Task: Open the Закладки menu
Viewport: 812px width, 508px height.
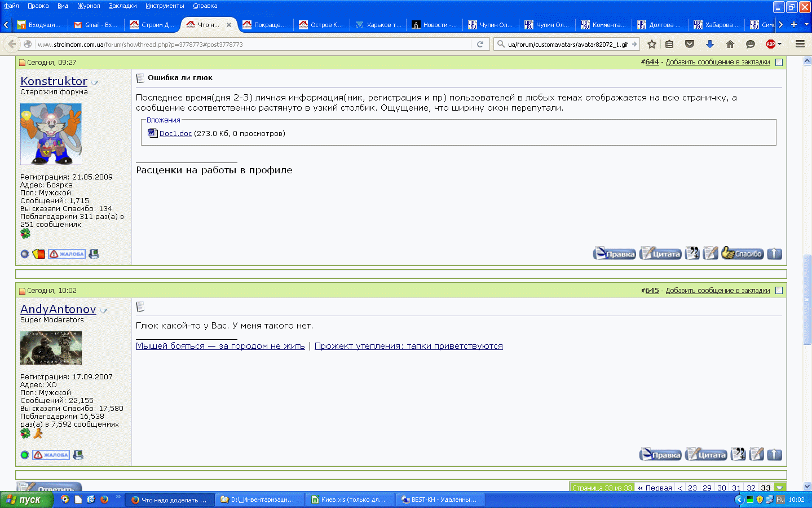Action: (123, 6)
